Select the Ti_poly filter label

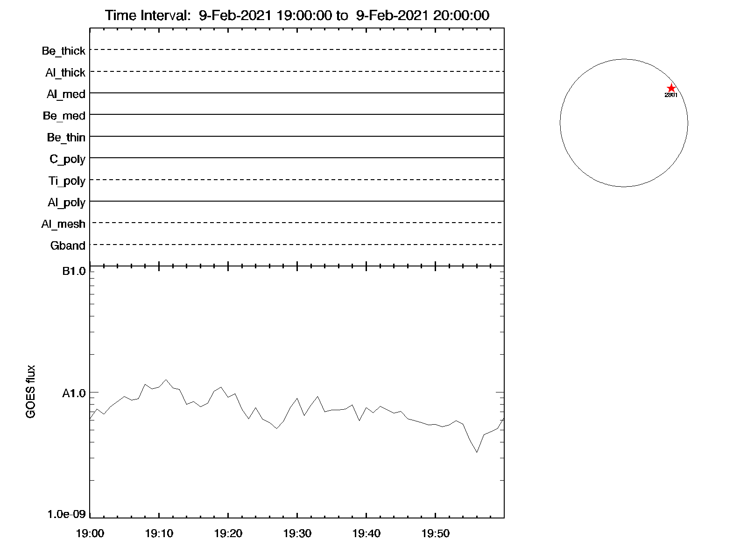coord(67,181)
